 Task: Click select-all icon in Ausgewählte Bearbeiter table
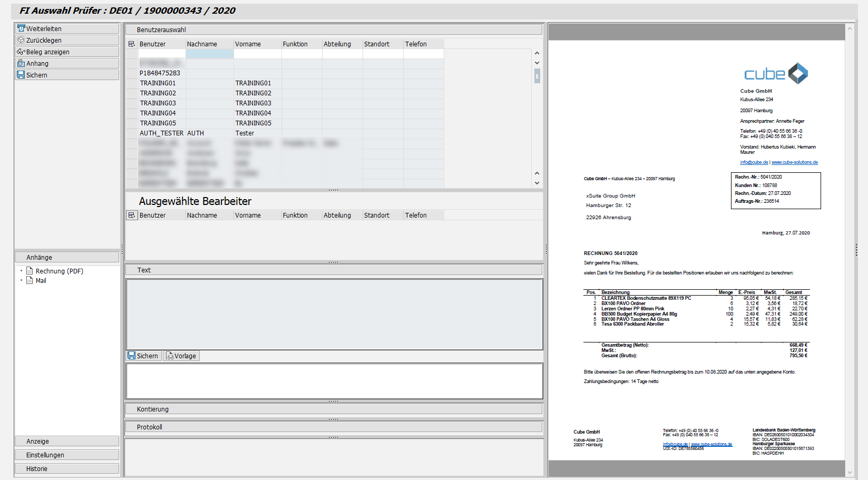(x=132, y=215)
